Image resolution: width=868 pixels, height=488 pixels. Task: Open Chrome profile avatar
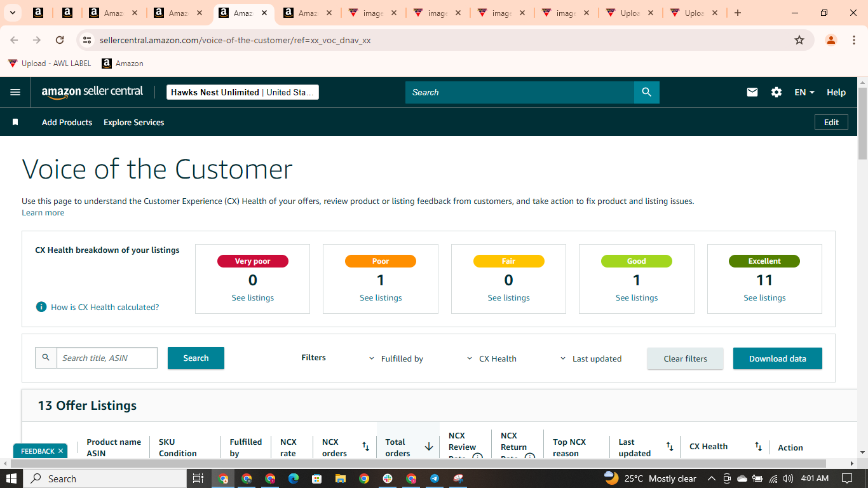click(x=831, y=40)
